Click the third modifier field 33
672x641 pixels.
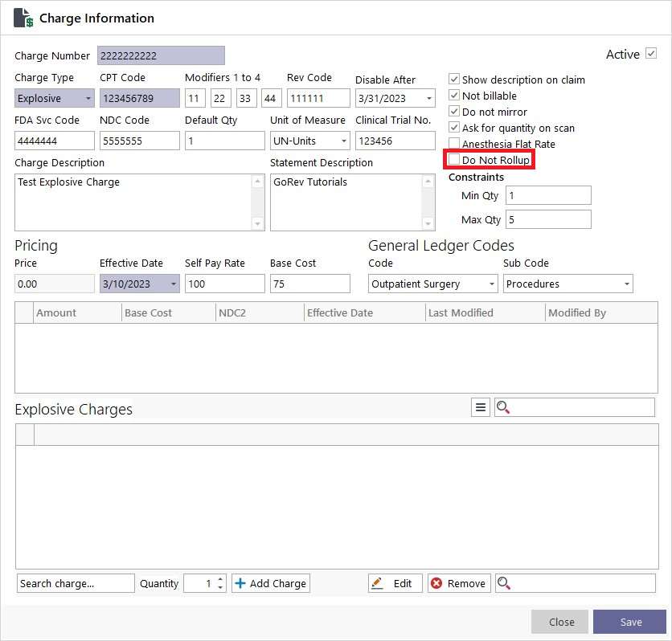click(x=247, y=98)
